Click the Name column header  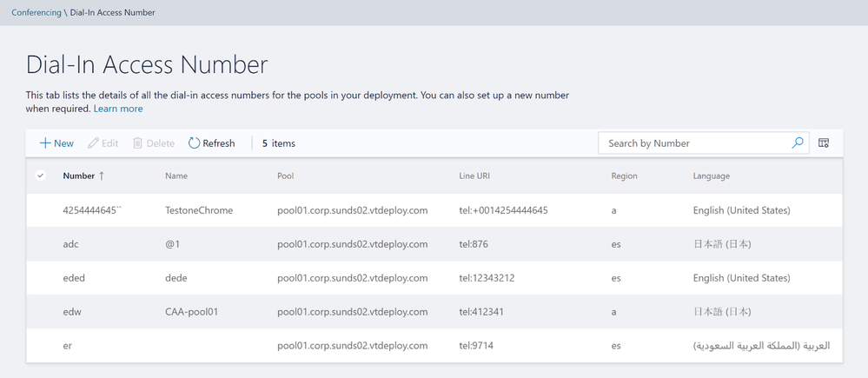(176, 176)
